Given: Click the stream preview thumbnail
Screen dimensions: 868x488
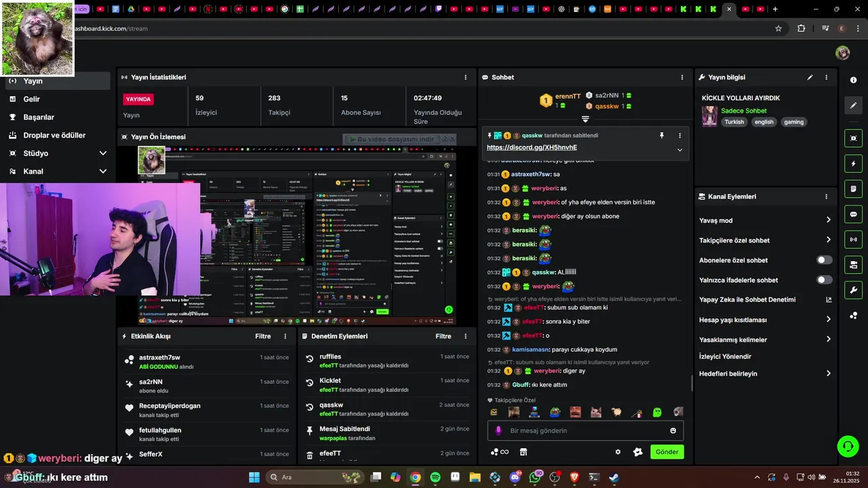Looking at the screenshot, I should click(296, 235).
